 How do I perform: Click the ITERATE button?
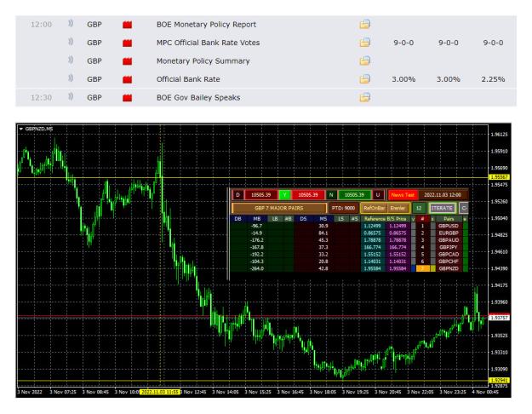[x=442, y=208]
